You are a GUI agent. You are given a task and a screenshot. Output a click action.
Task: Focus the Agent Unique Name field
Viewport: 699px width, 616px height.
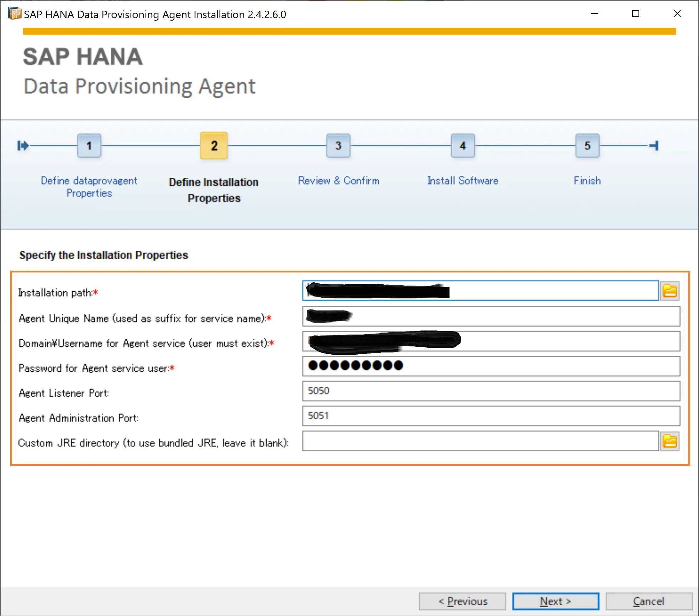[x=491, y=316]
